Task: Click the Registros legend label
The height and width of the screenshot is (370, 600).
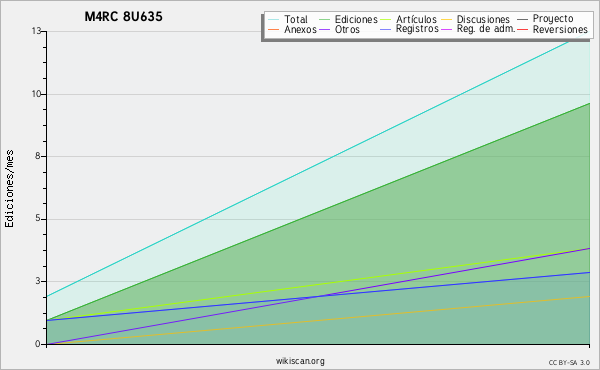Action: pos(417,29)
